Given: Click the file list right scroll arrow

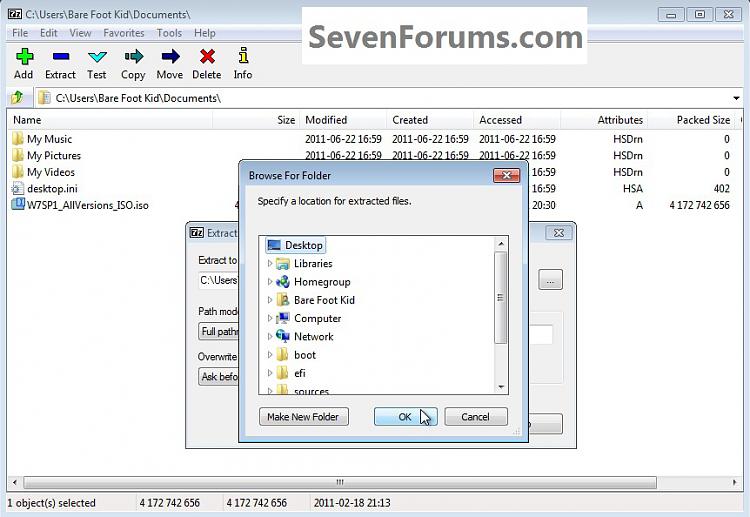Looking at the screenshot, I should pyautogui.click(x=735, y=482).
